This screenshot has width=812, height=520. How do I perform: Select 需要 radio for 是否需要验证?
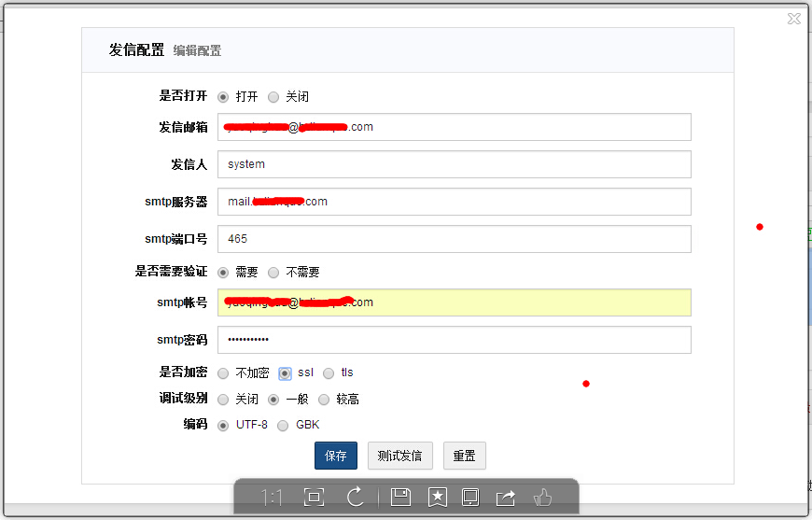(x=223, y=273)
